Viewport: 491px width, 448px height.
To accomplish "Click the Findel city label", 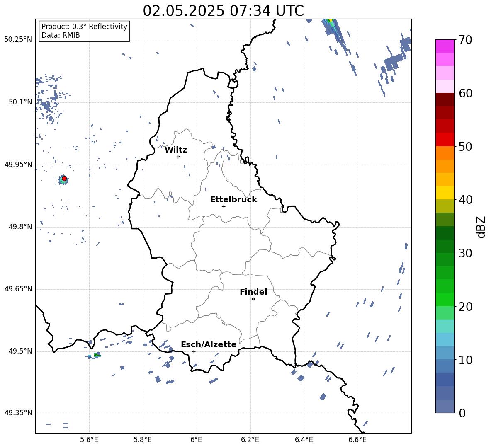I will coord(253,292).
